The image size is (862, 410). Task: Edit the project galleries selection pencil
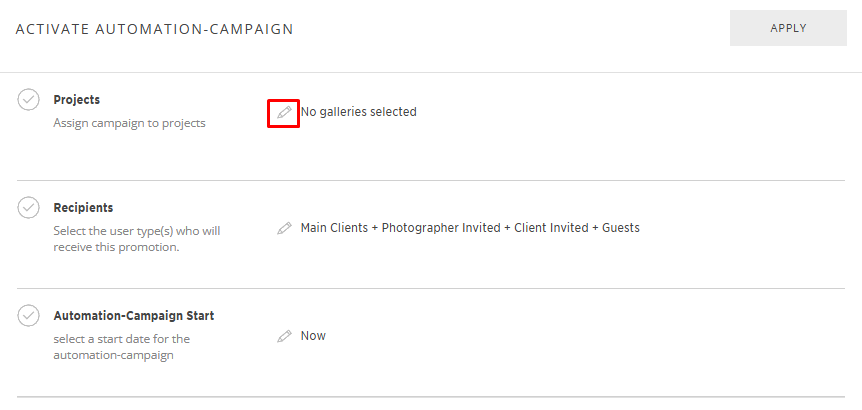click(285, 112)
